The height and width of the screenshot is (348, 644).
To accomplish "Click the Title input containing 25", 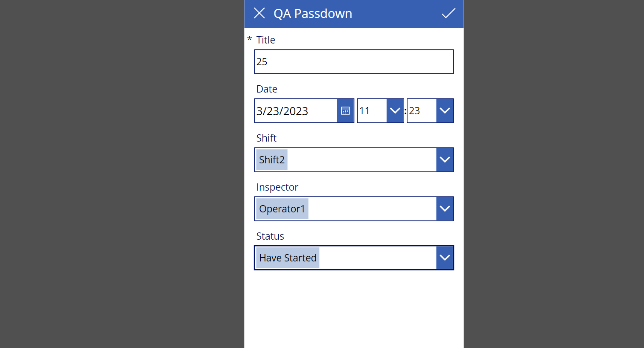I will click(x=353, y=61).
